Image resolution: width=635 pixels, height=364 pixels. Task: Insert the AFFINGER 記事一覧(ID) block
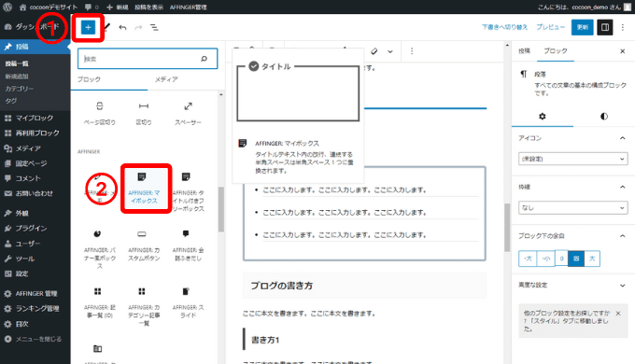click(100, 302)
